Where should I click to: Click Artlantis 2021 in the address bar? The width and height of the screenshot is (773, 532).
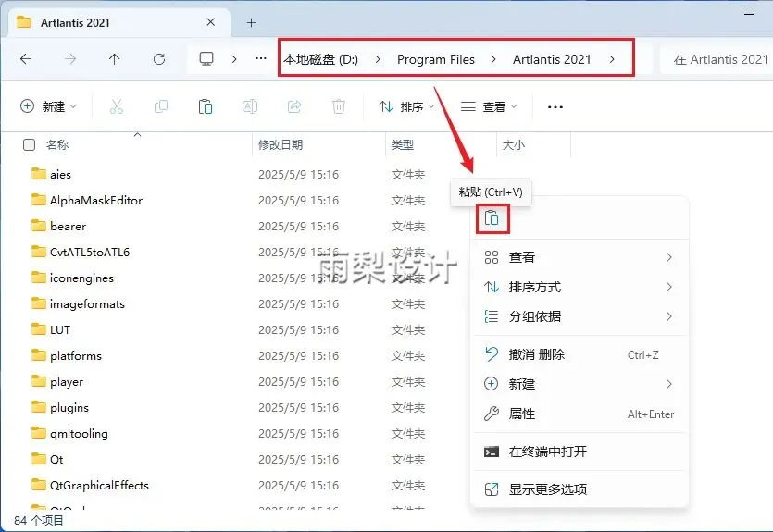pos(552,59)
